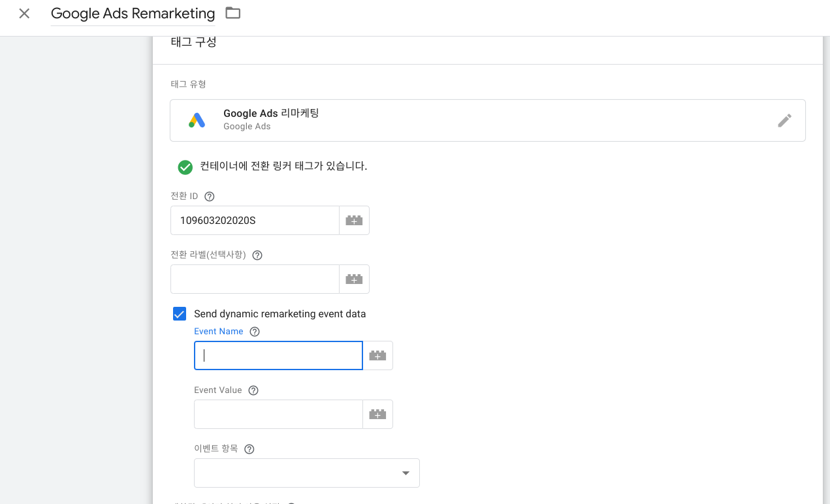Click the Event Value input field

click(278, 414)
